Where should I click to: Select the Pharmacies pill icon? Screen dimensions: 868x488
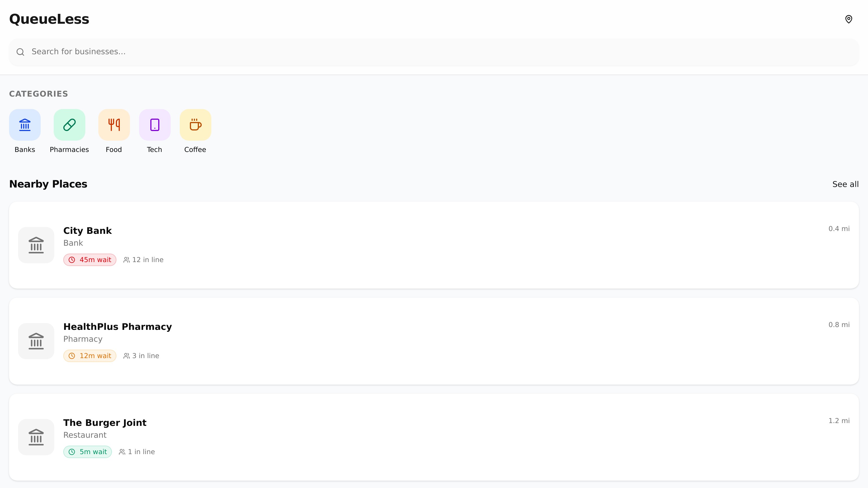point(70,125)
